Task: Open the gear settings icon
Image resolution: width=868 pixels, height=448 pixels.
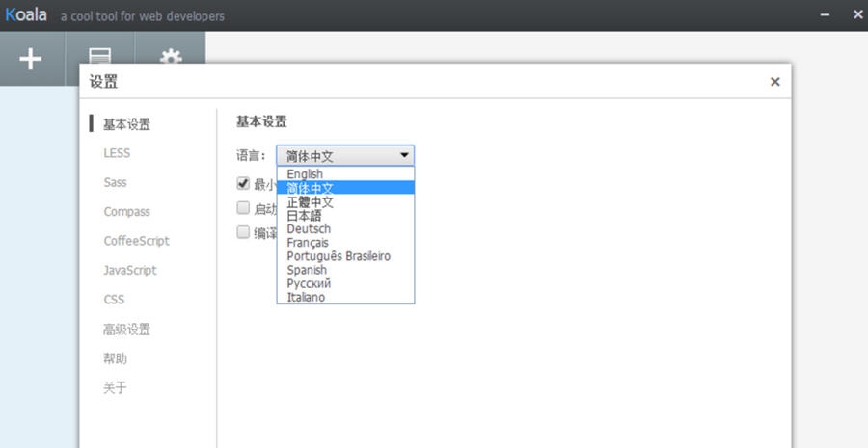Action: pyautogui.click(x=171, y=56)
